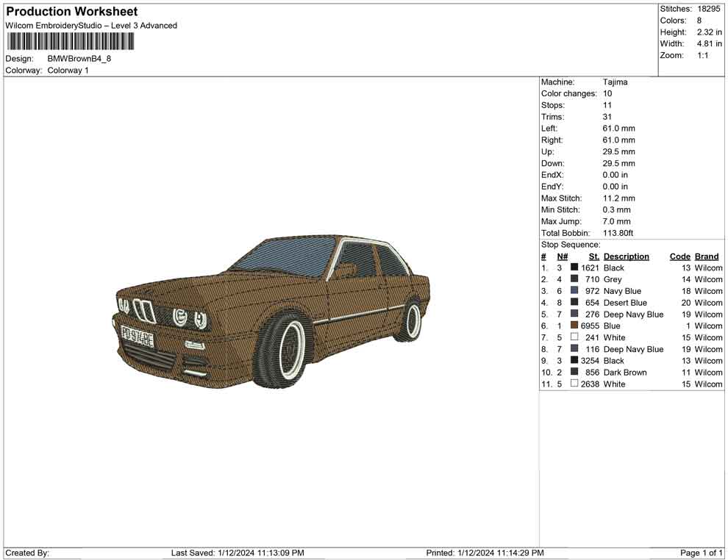
Task: Click the Grey description in stop 2
Action: pos(613,279)
